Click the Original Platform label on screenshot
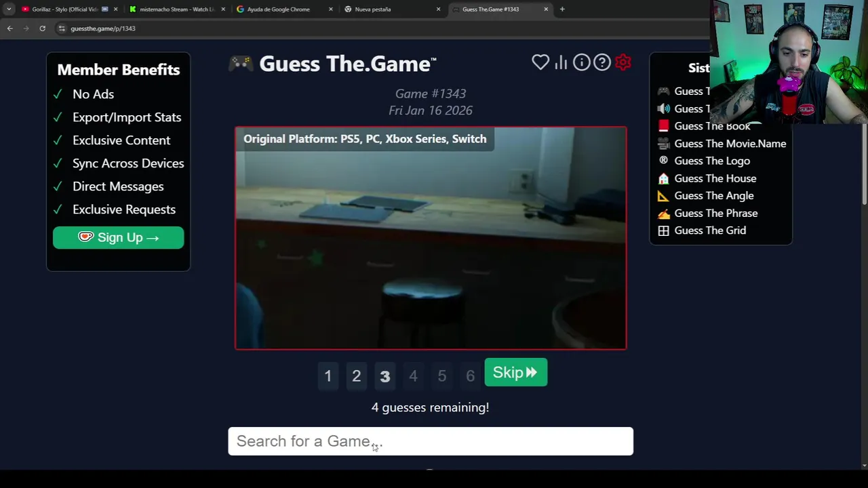Viewport: 868px width, 488px height. point(365,139)
